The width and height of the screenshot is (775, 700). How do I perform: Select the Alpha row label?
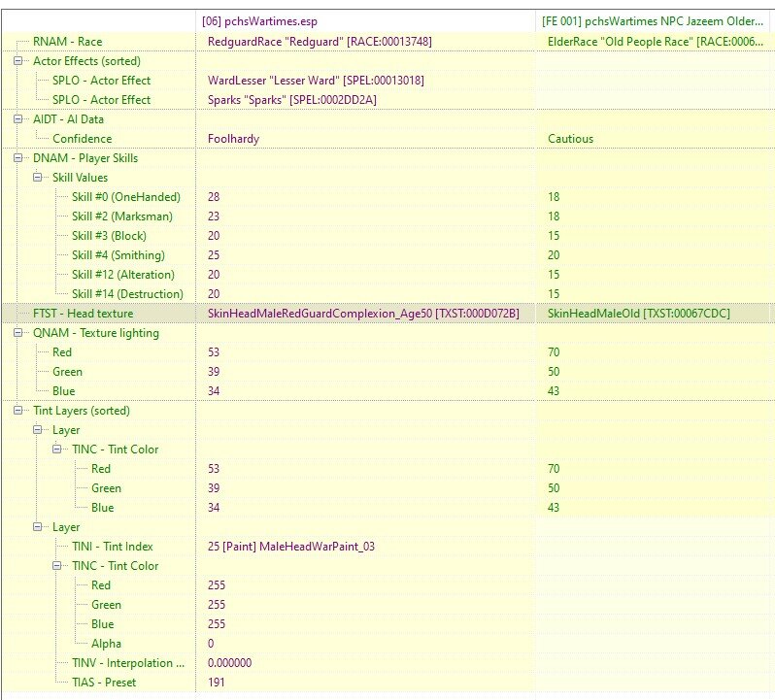[x=106, y=644]
